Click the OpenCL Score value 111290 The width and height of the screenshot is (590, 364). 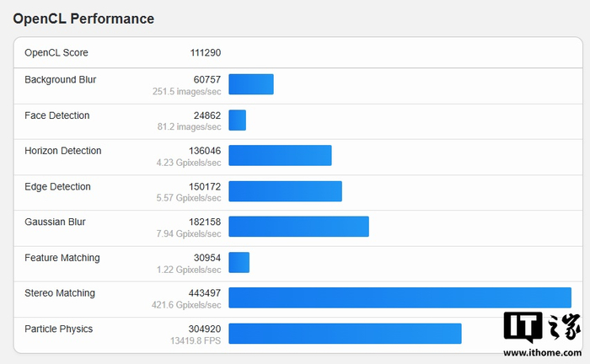coord(206,53)
